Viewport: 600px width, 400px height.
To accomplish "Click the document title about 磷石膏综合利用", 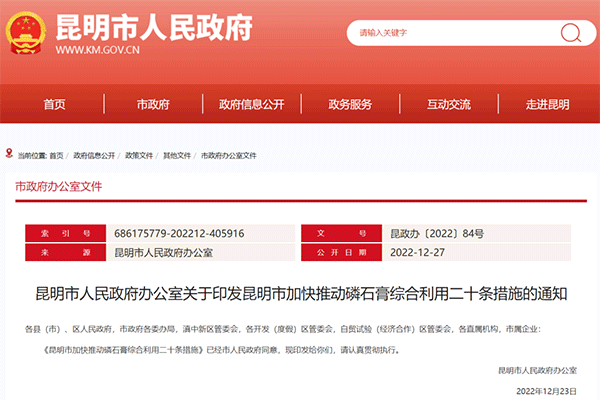I will pyautogui.click(x=300, y=294).
